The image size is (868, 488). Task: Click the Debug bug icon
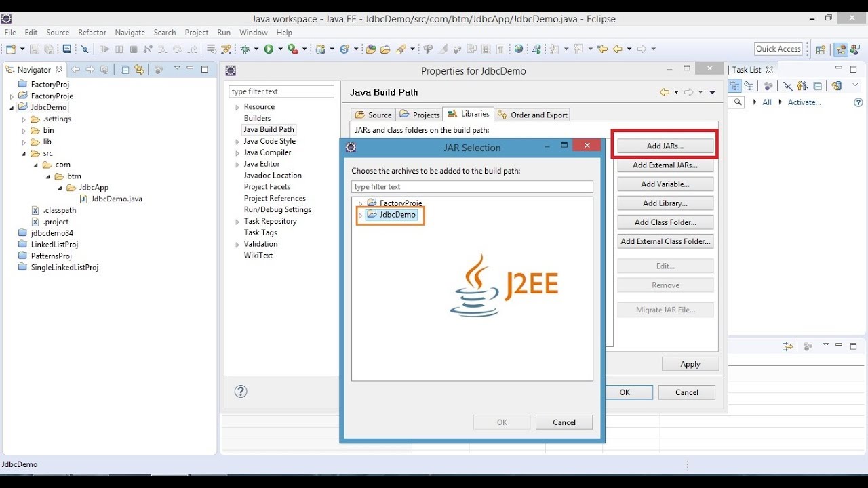(245, 49)
